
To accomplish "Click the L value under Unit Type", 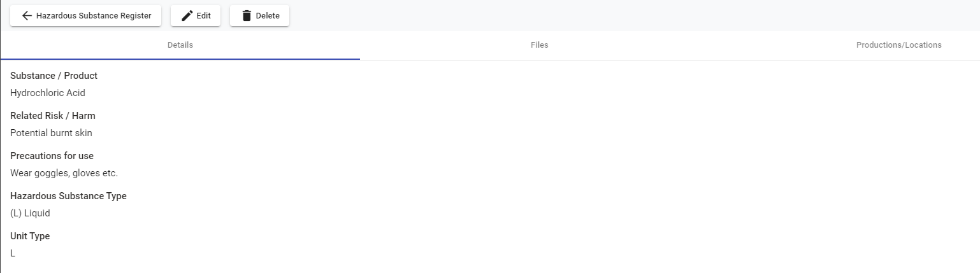I will pyautogui.click(x=13, y=253).
